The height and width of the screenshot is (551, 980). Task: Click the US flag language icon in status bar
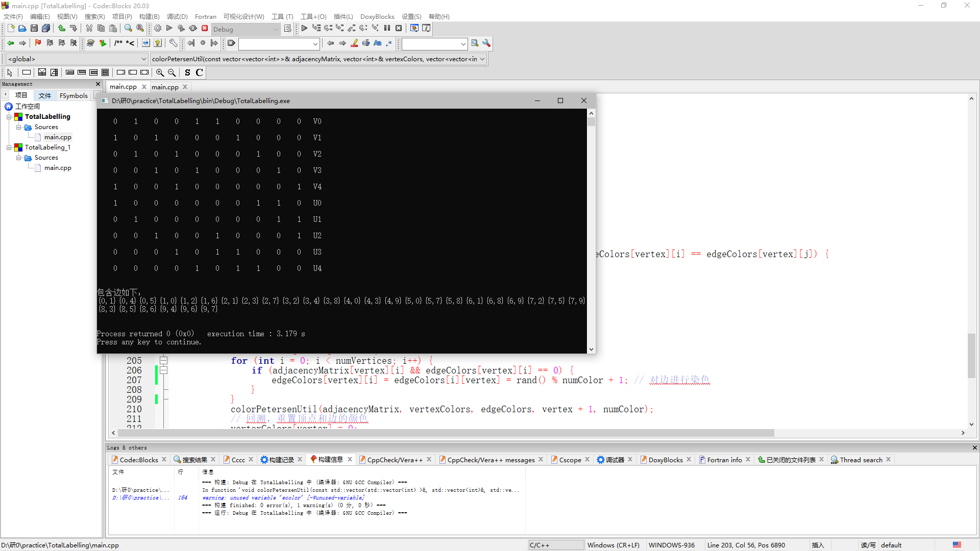pyautogui.click(x=957, y=545)
